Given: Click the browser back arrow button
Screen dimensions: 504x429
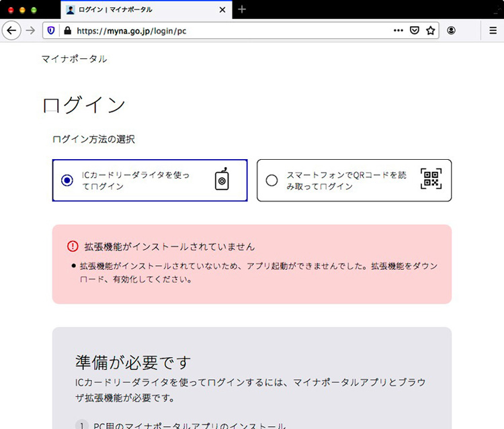Looking at the screenshot, I should pyautogui.click(x=11, y=30).
